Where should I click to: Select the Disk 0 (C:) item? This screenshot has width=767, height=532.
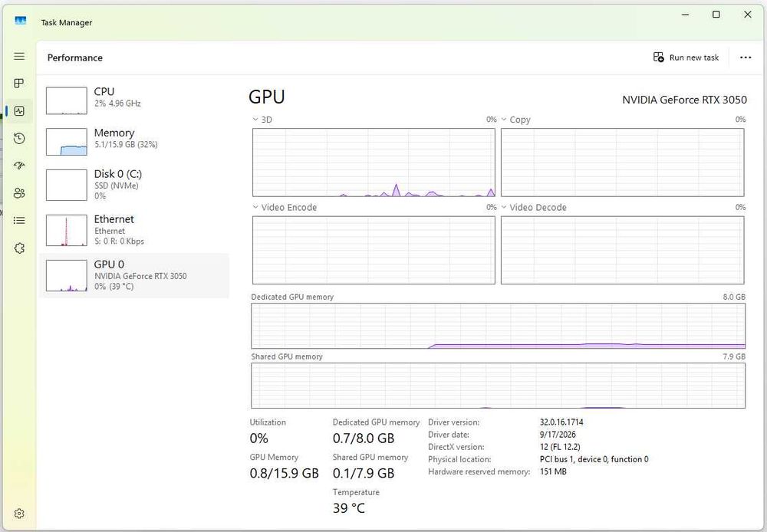pos(133,184)
